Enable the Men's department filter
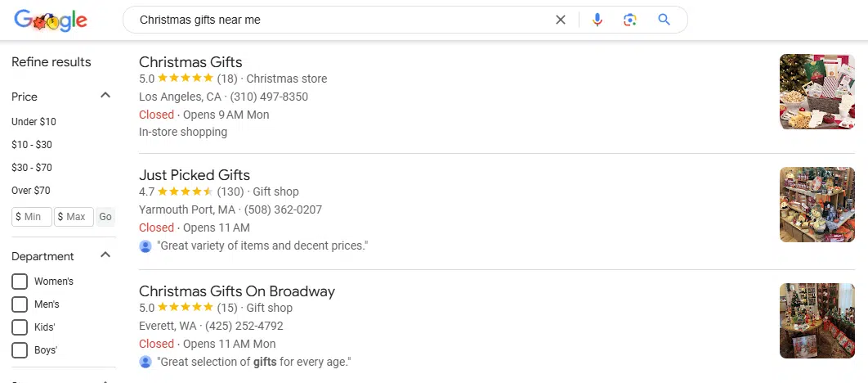Screen dimensions: 868x383 point(20,304)
